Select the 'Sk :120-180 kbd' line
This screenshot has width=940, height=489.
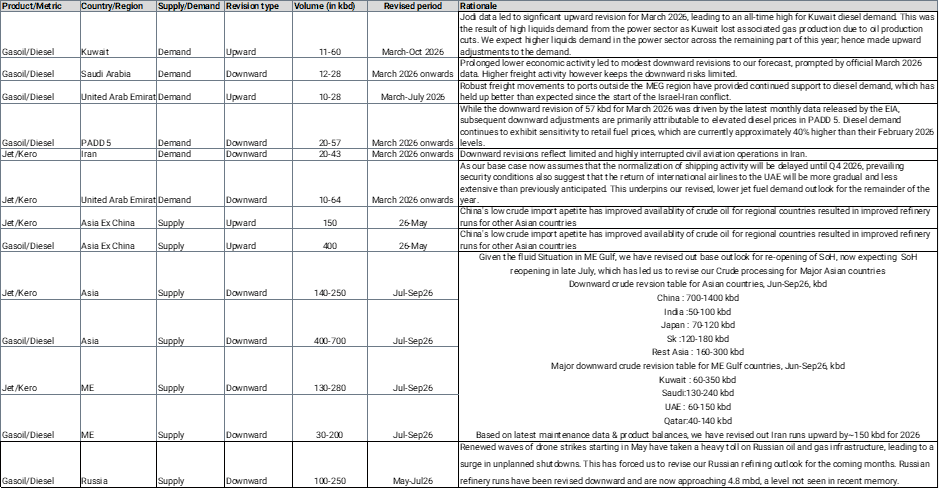698,339
